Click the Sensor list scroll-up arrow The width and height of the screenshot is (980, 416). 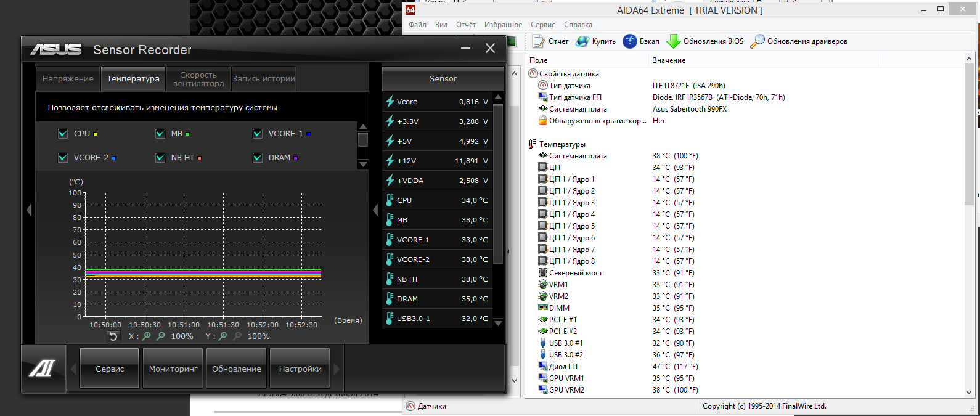click(499, 97)
